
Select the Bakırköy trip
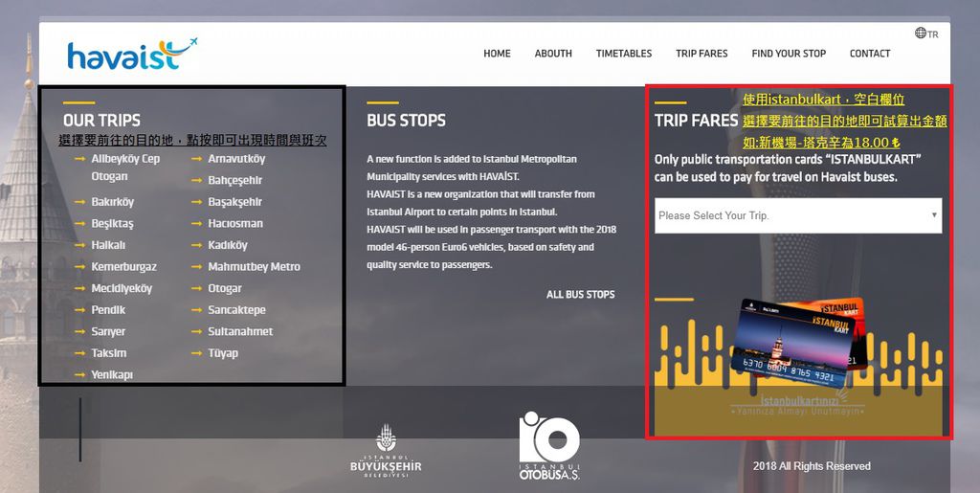click(113, 202)
